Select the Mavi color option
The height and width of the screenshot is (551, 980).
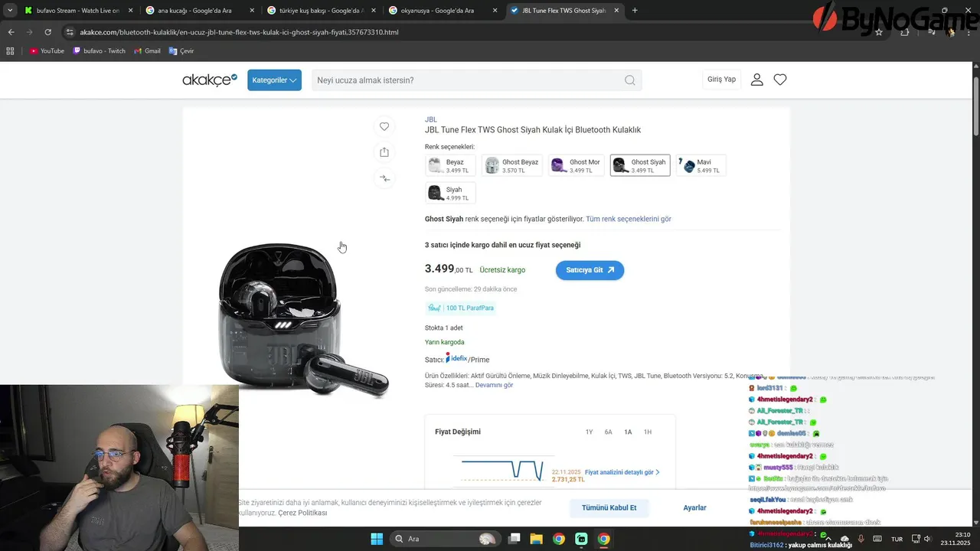coord(701,165)
